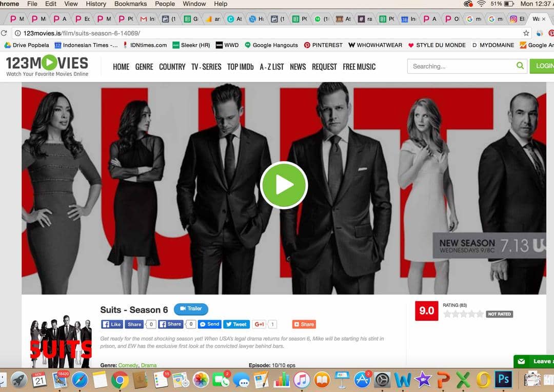Open the Wi-Fi status icon
The image size is (554, 392).
tap(481, 4)
